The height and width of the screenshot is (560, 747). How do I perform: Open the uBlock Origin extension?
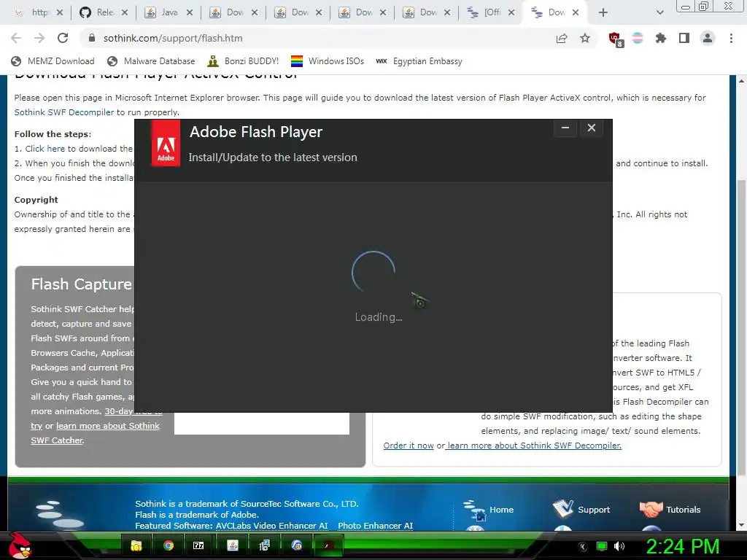tap(616, 39)
